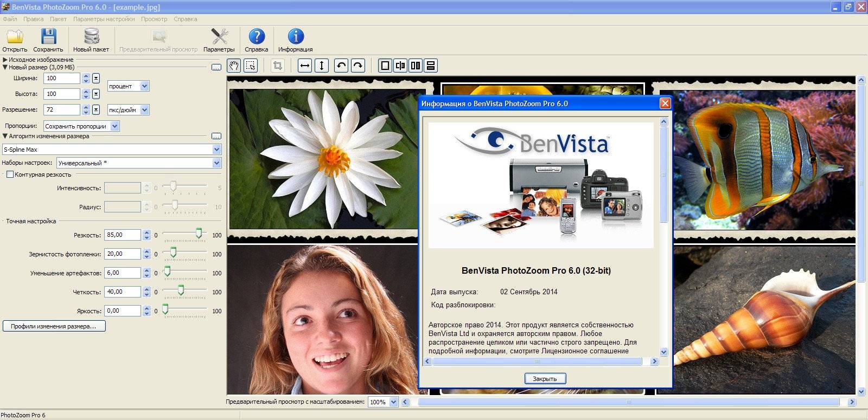Click the preview horizontal scrollbar right arrow

851,402
